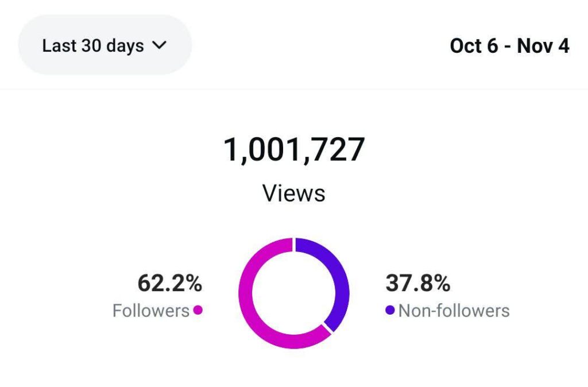Tap the 1,001,727 total views number
This screenshot has width=588, height=387.
coord(294,150)
